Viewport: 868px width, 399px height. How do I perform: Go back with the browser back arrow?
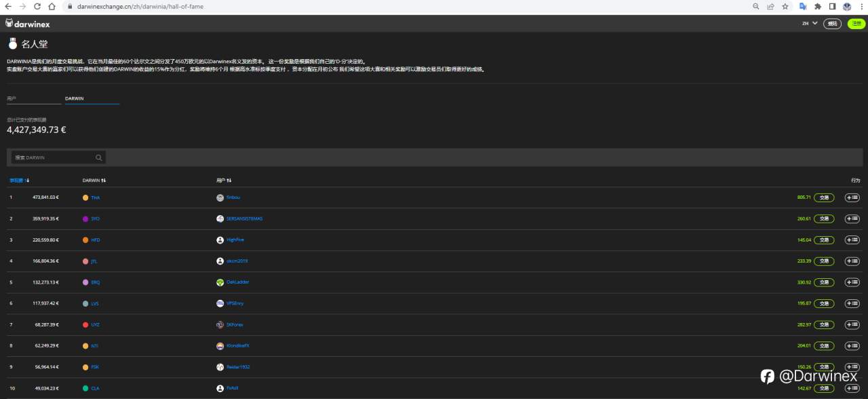click(x=8, y=6)
